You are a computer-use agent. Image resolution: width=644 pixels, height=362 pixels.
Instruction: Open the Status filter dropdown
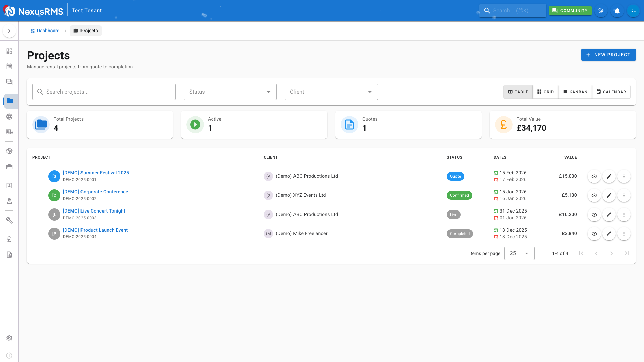coord(230,92)
